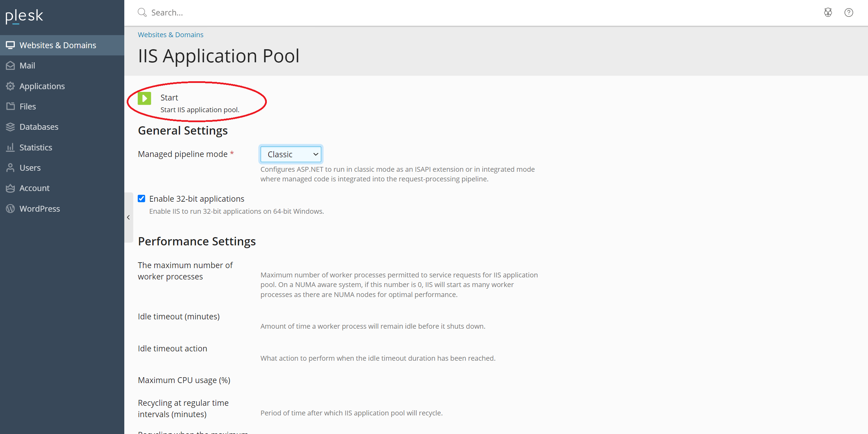Click the Statistics bar chart icon
Image resolution: width=868 pixels, height=434 pixels.
[x=10, y=147]
